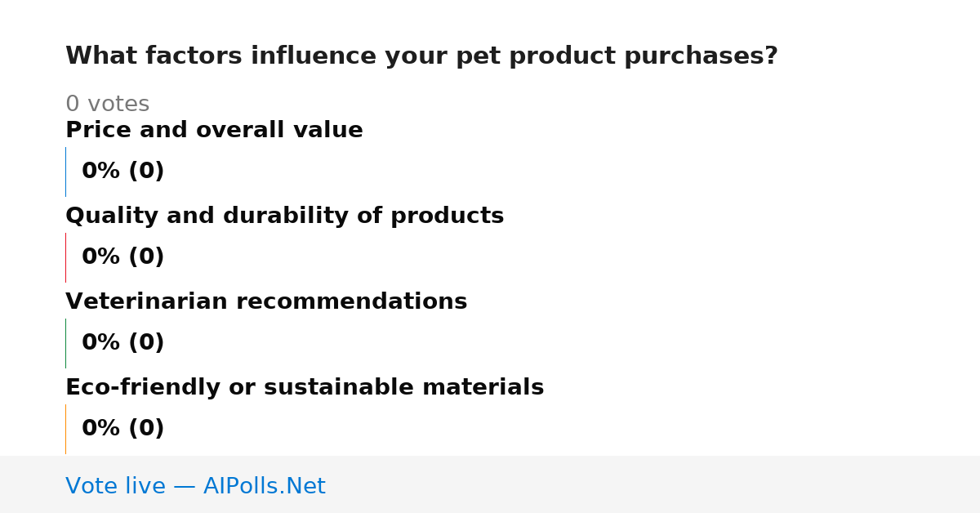Click the 'AIPolls.Net' site name in footer
The width and height of the screenshot is (980, 513).
(264, 487)
